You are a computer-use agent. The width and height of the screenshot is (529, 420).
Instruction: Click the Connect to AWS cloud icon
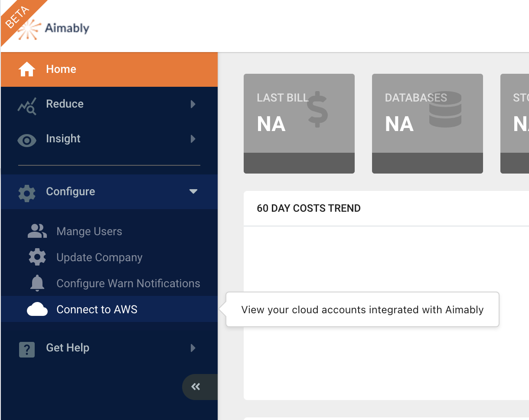[x=37, y=309]
